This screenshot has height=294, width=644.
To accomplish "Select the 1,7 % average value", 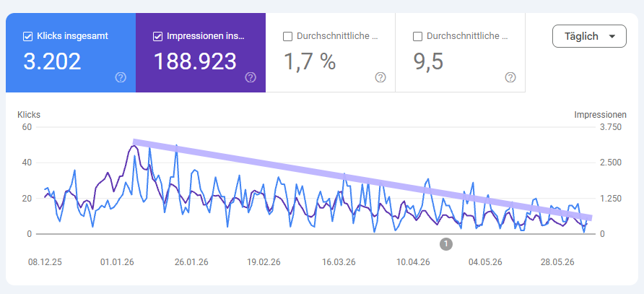I will point(310,61).
